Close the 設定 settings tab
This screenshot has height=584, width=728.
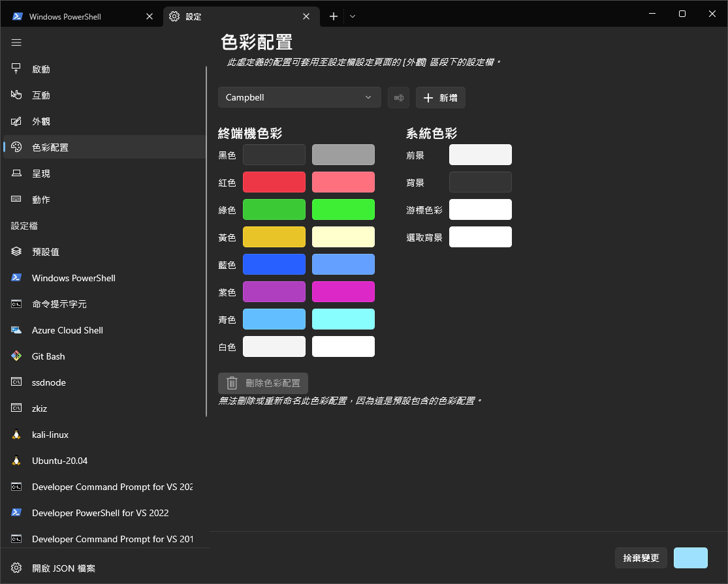click(306, 17)
